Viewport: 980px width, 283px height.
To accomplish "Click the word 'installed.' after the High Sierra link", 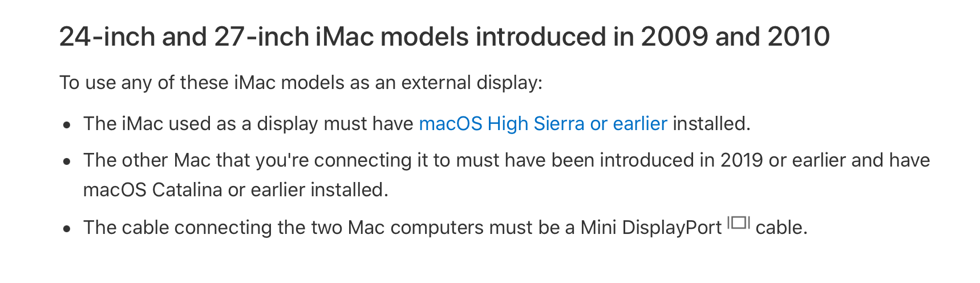I will point(711,124).
